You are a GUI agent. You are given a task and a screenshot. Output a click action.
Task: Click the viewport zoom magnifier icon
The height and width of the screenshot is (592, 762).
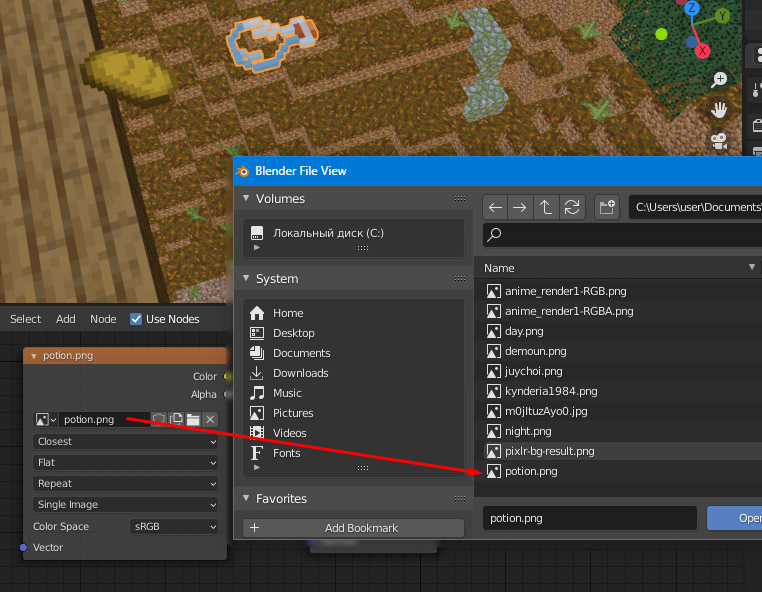click(x=719, y=80)
